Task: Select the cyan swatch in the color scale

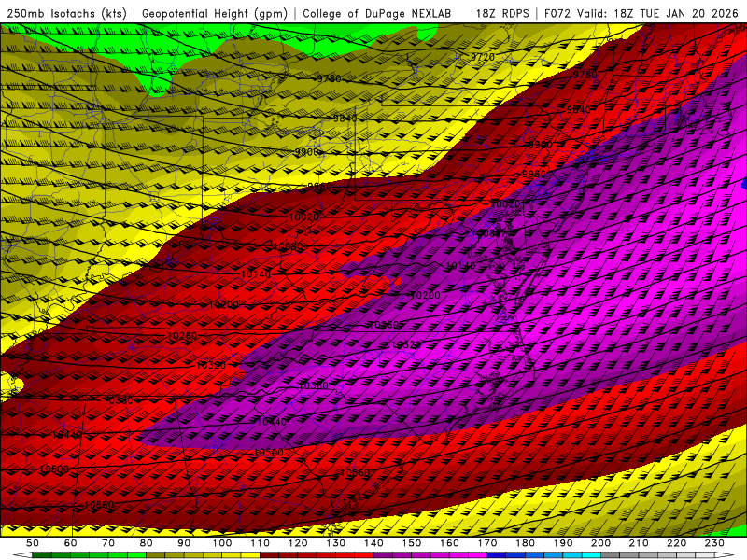Action: (x=591, y=555)
